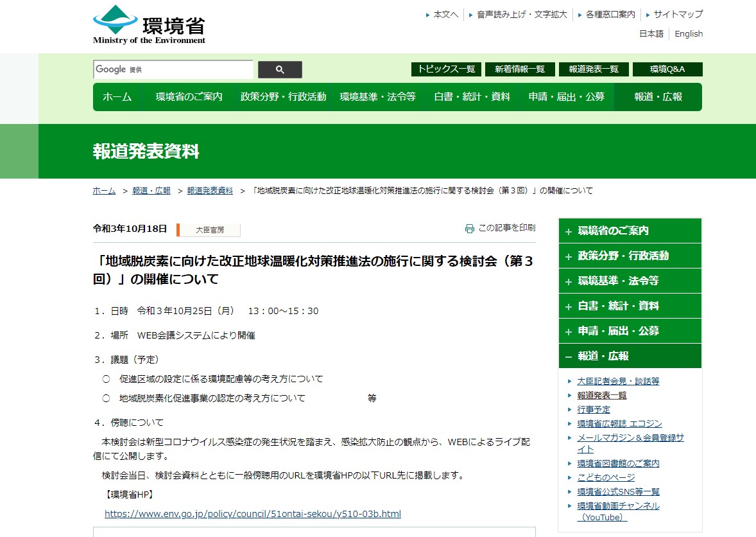Screen dimensions: 756x537
Task: Click 報道発表資料 in the breadcrumb
Action: 210,191
